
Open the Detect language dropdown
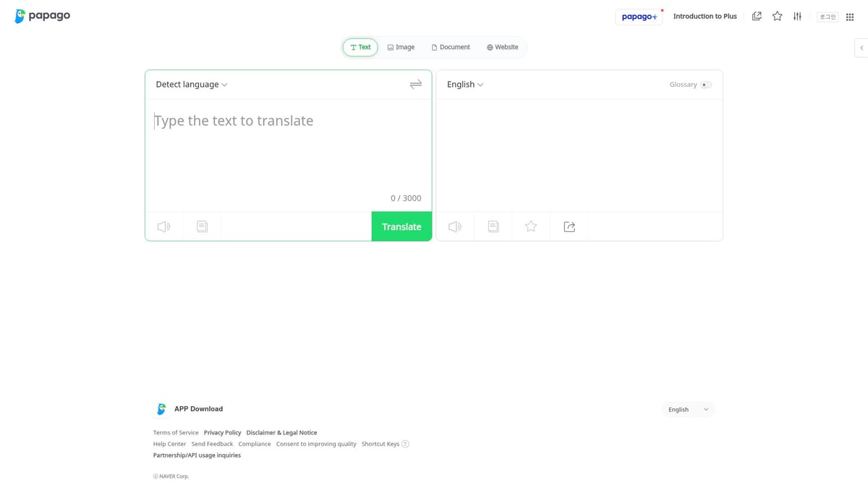click(190, 84)
